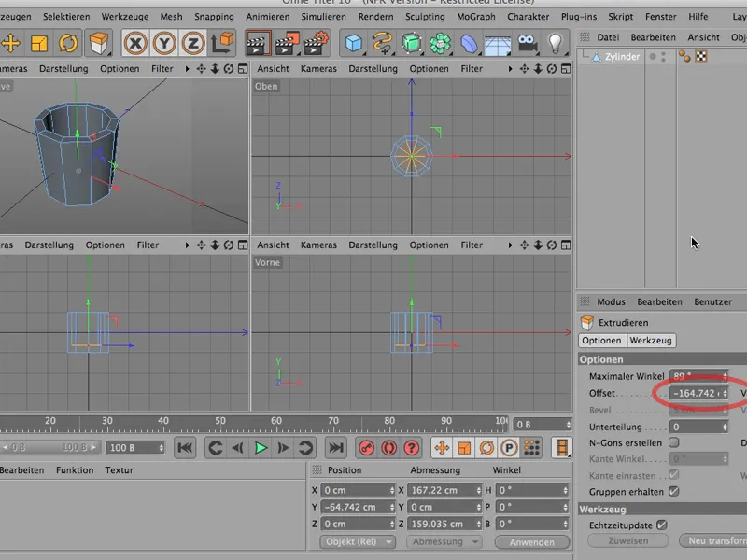Screen dimensions: 747x560
Task: Expand the Oben viewport menu overflow arrow
Action: [510, 69]
